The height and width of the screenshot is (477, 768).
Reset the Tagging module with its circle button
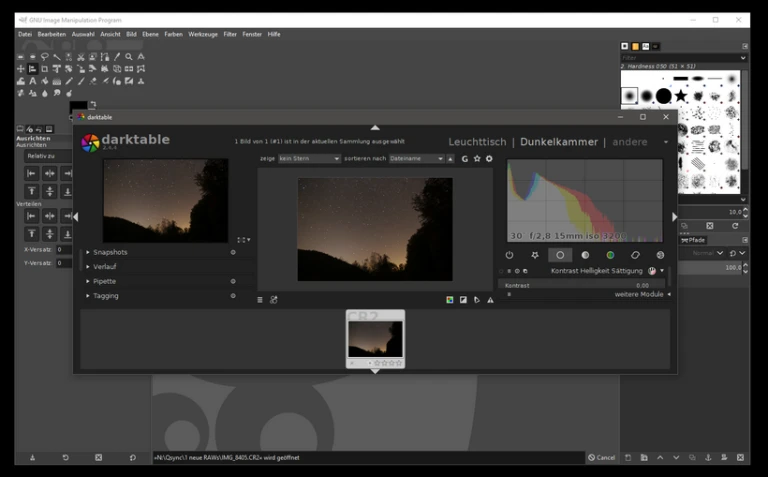pos(233,296)
